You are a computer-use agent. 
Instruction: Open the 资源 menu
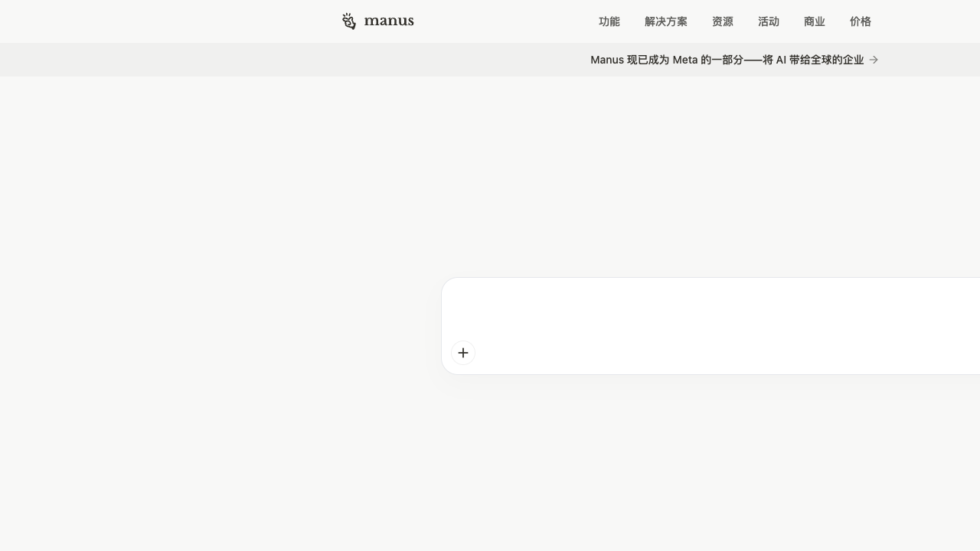[723, 21]
